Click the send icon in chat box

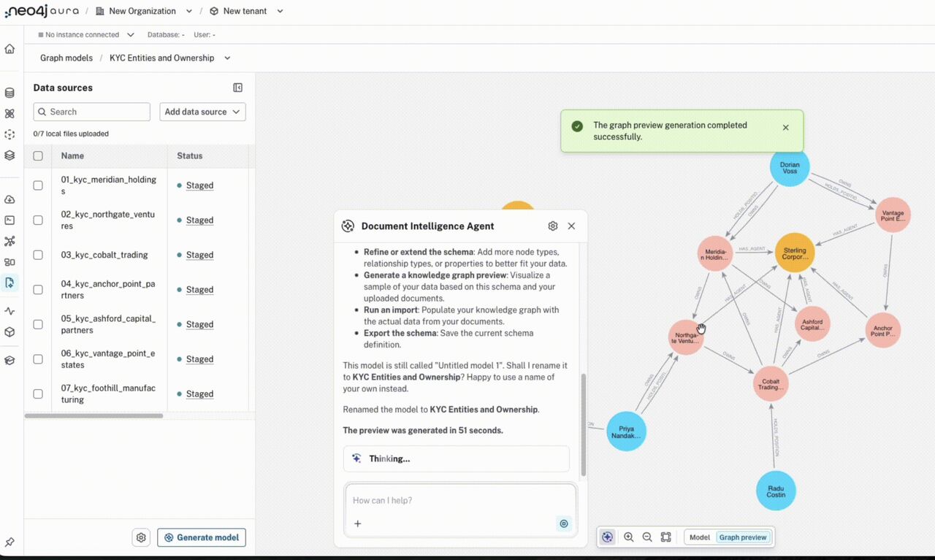point(563,523)
